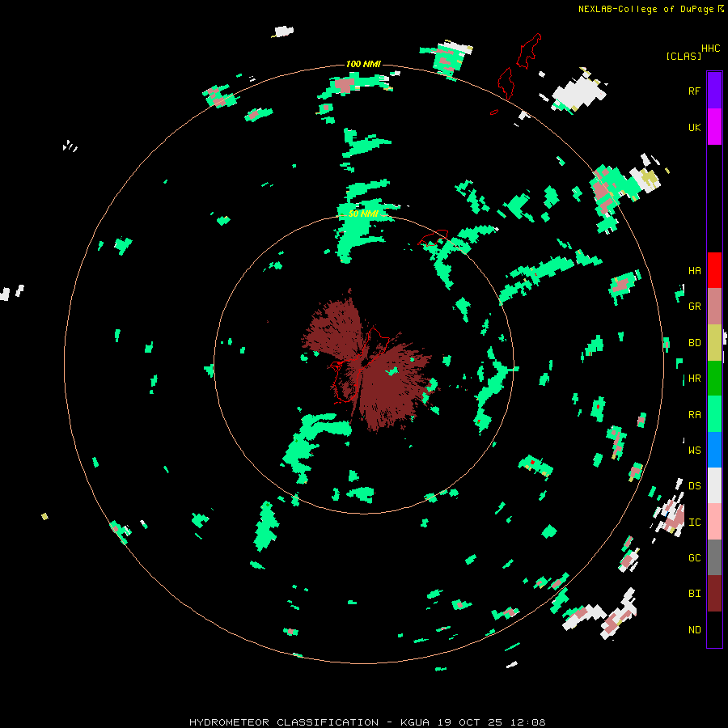The image size is (728, 728).
Task: Pick the RA light green swatch
Action: coord(714,414)
